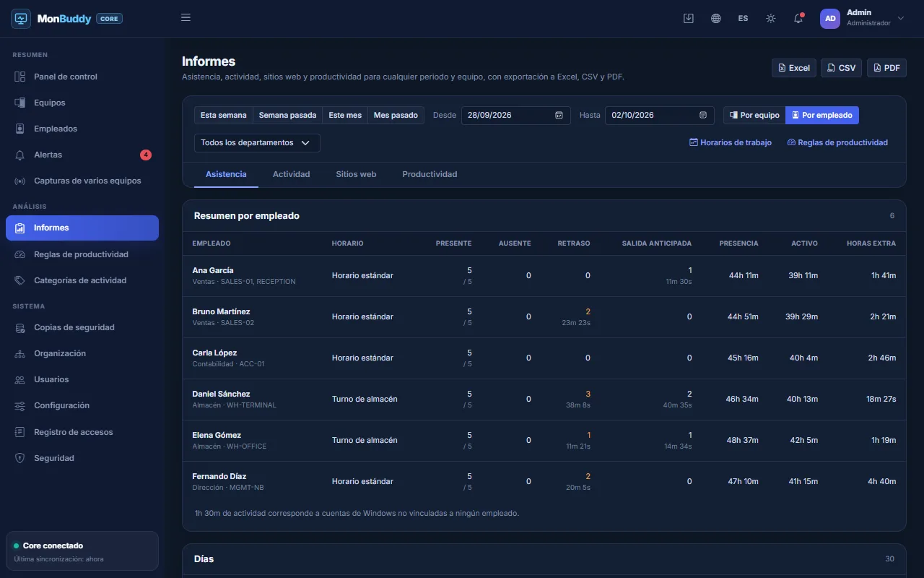Open the Horarios de trabajo link
Screen dimensions: 924x578
(x=731, y=143)
